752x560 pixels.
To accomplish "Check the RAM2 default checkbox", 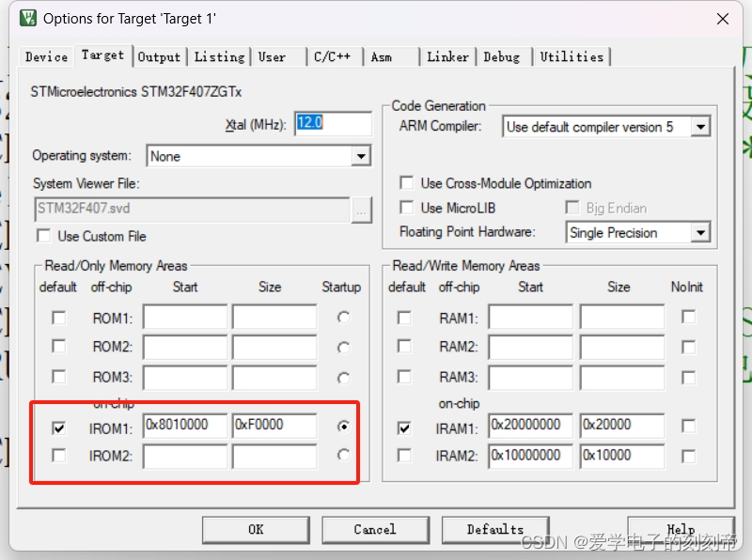I will click(x=404, y=346).
